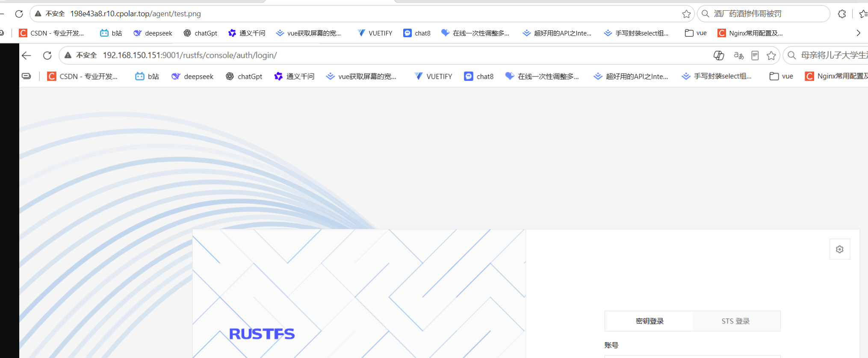The height and width of the screenshot is (358, 868).
Task: Open upper bar 'b站' bookmark
Action: (x=111, y=33)
